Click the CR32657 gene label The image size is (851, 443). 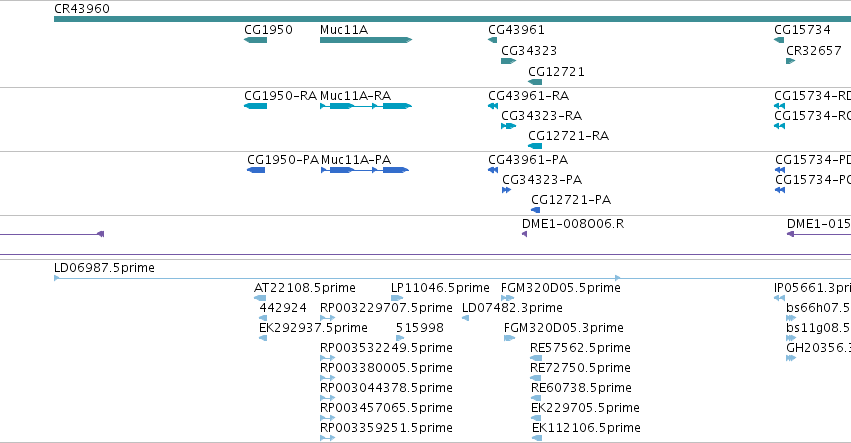click(814, 50)
